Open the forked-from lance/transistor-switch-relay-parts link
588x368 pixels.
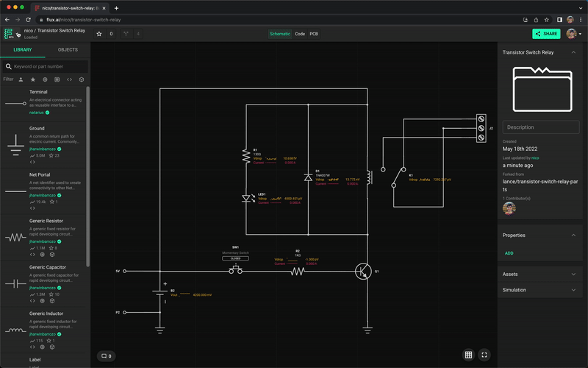pyautogui.click(x=540, y=185)
